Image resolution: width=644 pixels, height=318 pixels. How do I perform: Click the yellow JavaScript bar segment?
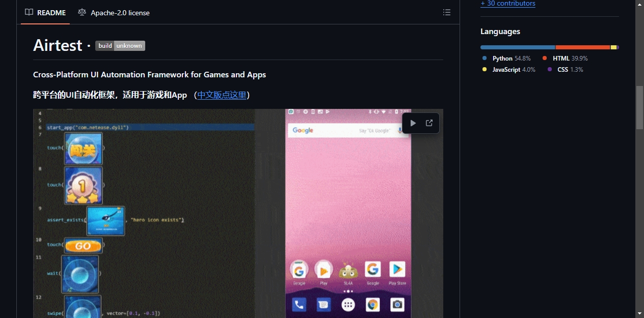click(x=613, y=47)
